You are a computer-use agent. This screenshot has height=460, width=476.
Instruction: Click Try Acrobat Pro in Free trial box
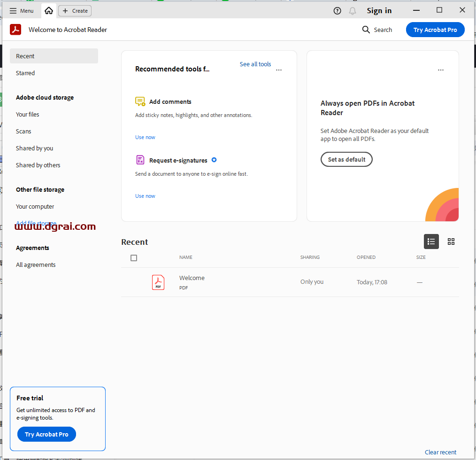click(46, 434)
